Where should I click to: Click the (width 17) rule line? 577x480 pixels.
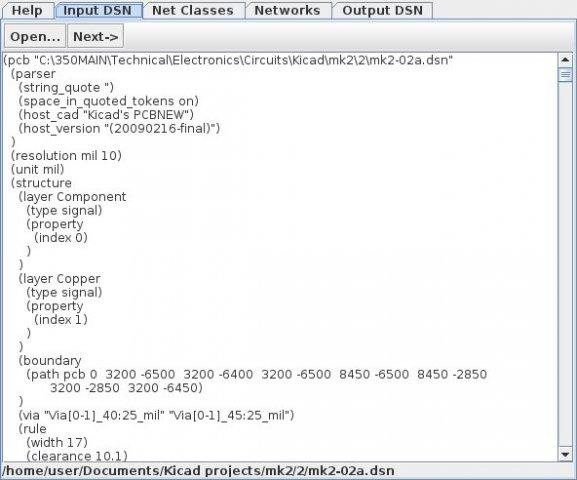tap(57, 442)
